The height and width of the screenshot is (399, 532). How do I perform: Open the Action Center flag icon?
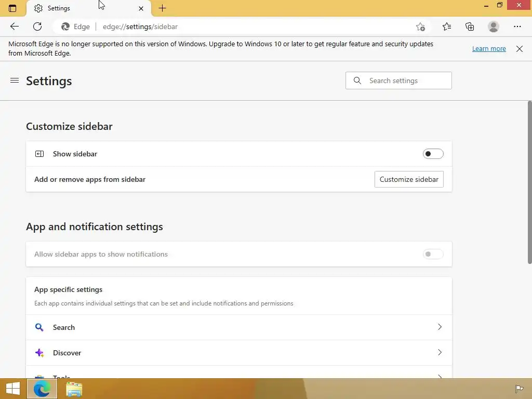519,389
